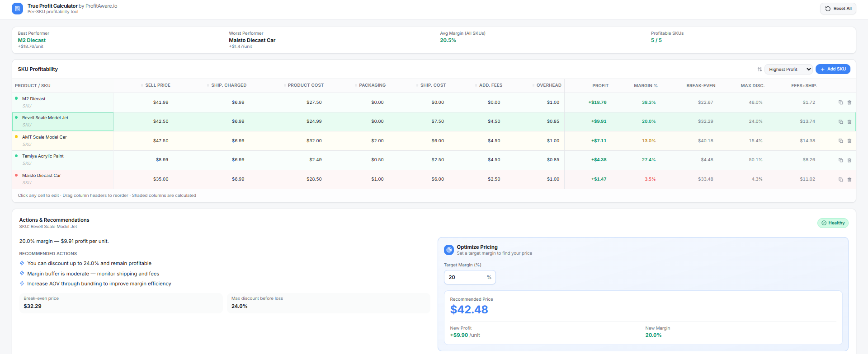This screenshot has height=354, width=868.
Task: Edit the Tamiya Acrylic Paint packaging cell
Action: point(377,160)
